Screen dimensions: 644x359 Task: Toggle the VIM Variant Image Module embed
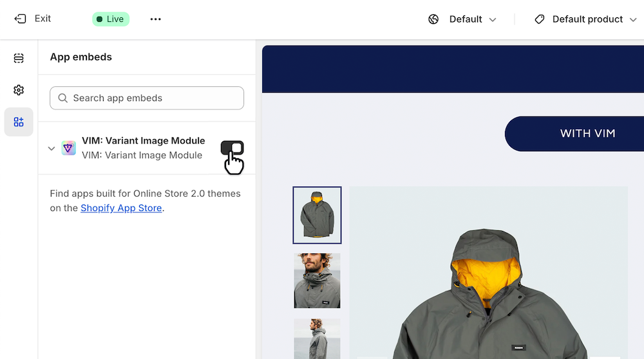(232, 148)
